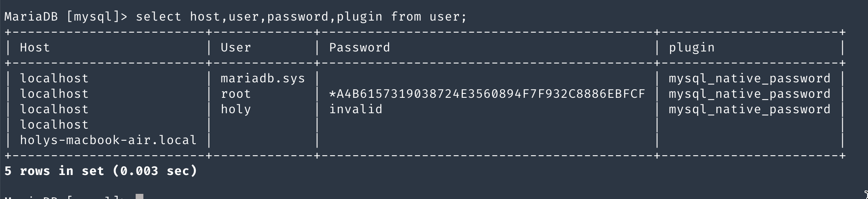Select the root user cell
The image size is (868, 199).
[236, 94]
